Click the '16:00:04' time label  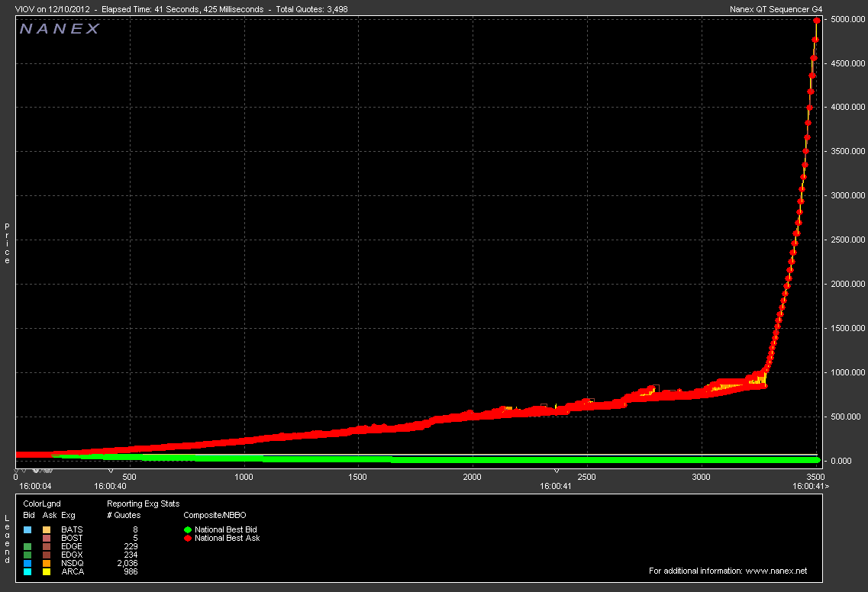point(35,486)
